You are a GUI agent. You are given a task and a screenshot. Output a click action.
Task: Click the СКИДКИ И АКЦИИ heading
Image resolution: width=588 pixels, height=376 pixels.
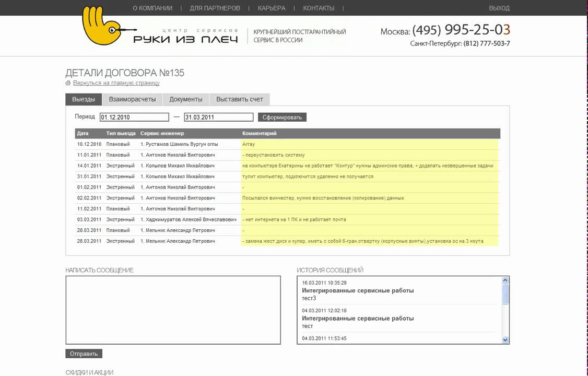click(89, 372)
